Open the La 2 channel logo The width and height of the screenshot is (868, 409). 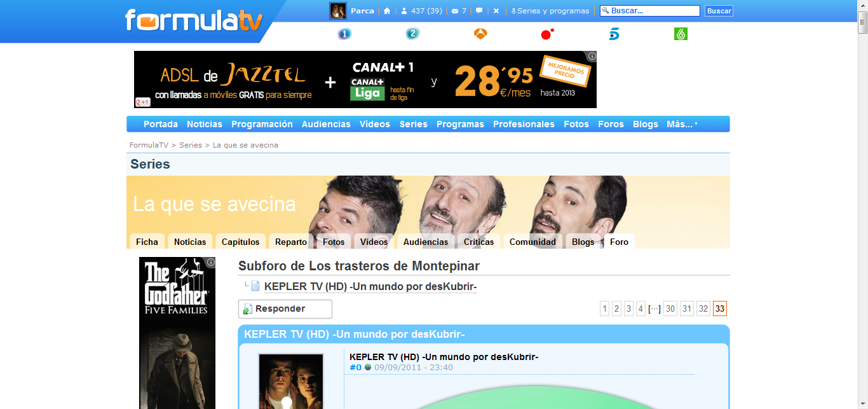coord(412,34)
